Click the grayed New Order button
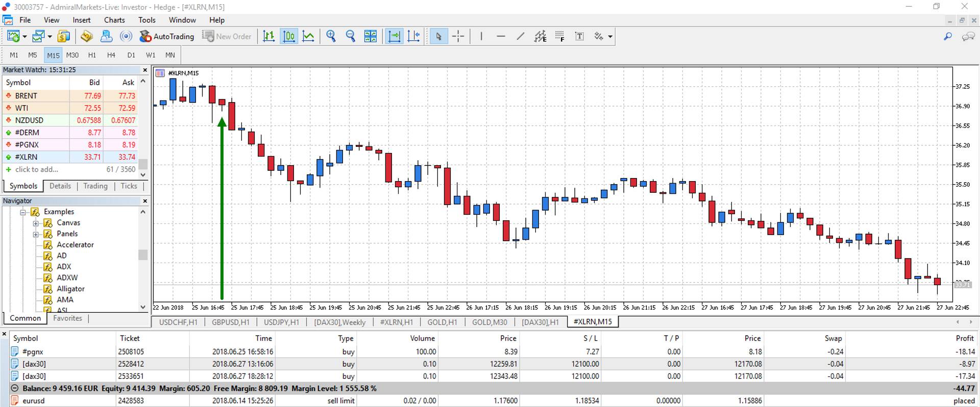This screenshot has height=407, width=980. click(227, 36)
